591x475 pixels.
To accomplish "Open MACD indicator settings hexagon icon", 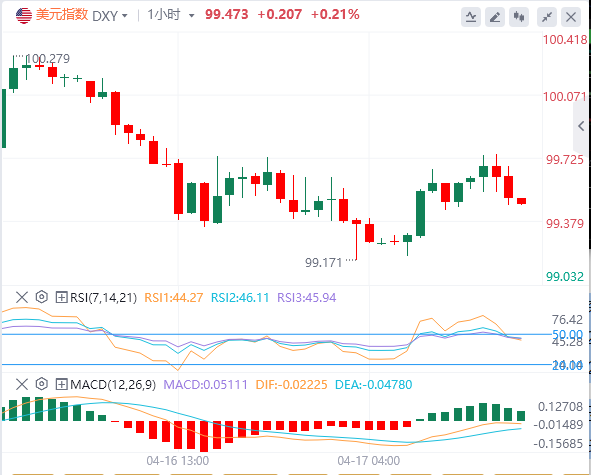I will click(41, 384).
